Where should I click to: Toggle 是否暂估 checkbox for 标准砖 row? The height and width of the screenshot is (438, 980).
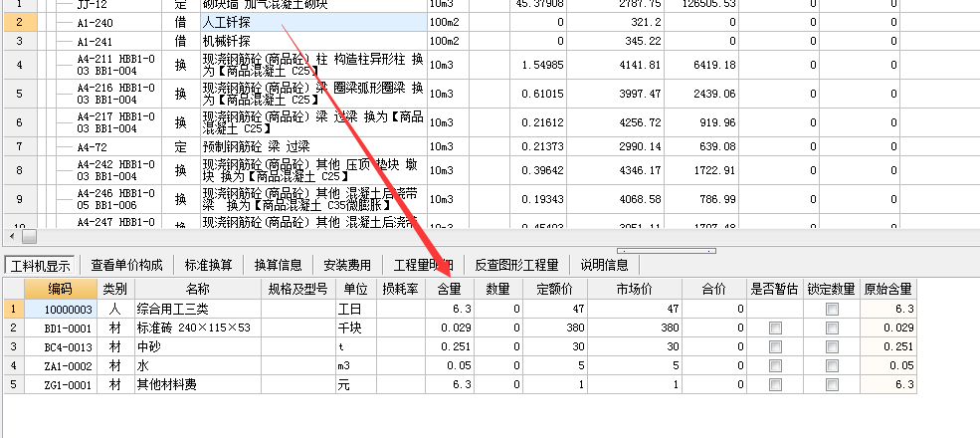775,328
